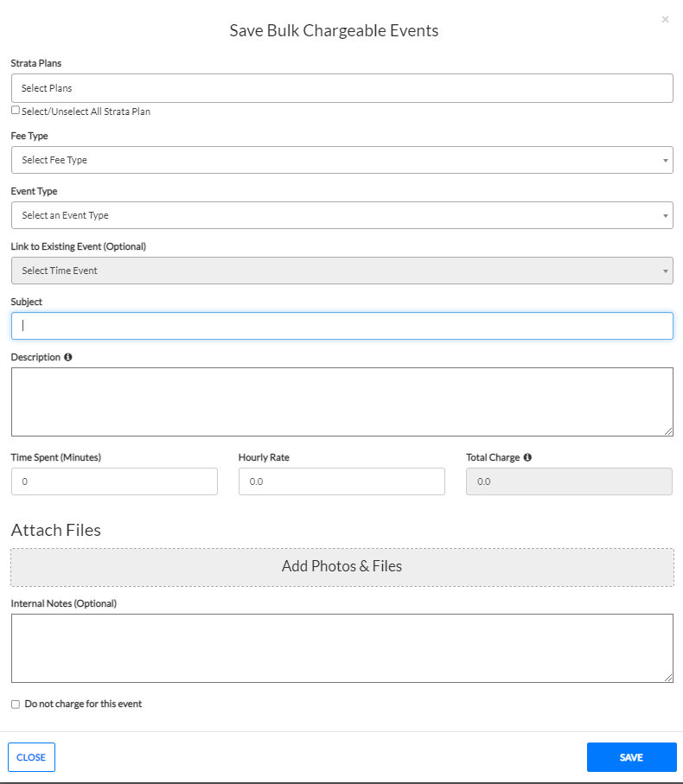Click the info icon next to Total Charge
This screenshot has height=784, width=683.
527,457
